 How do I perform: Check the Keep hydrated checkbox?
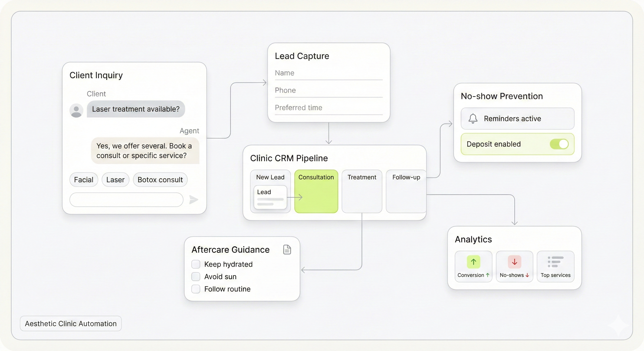[196, 264]
